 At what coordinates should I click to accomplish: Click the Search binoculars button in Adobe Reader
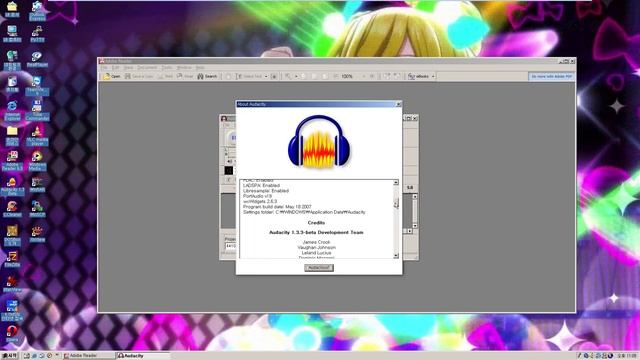[x=207, y=76]
